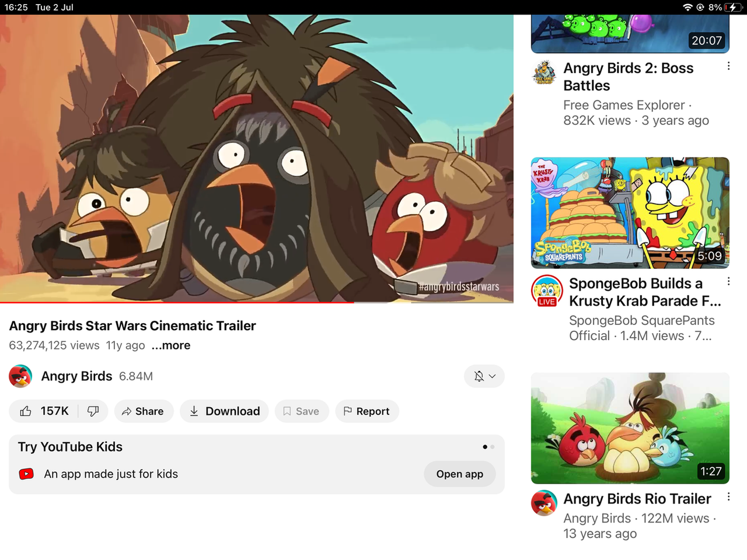Tap the 6.84M subscriber count
The height and width of the screenshot is (560, 747).
pyautogui.click(x=136, y=376)
